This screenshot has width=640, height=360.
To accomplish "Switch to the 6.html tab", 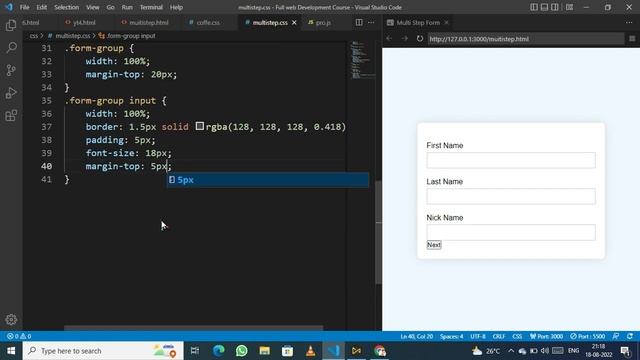I will point(31,22).
